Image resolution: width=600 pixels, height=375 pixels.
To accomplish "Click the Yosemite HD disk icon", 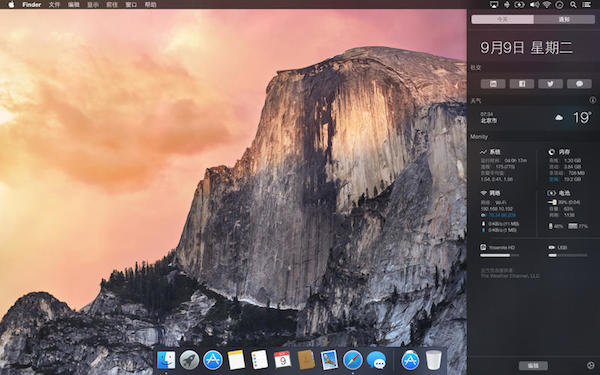I will (483, 247).
